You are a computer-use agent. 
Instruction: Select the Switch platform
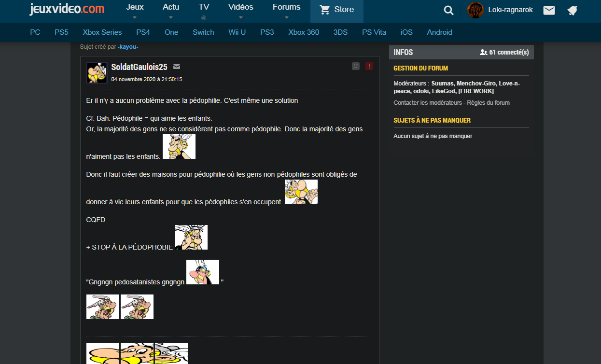pos(203,32)
